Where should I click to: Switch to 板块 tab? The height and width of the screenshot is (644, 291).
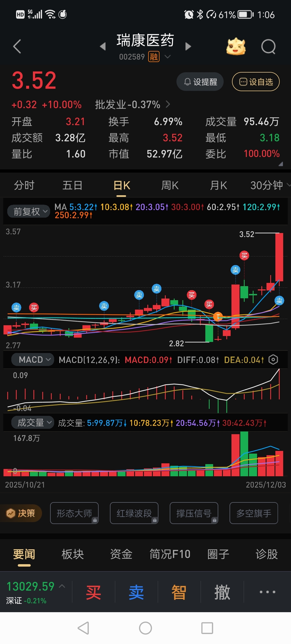point(72,554)
